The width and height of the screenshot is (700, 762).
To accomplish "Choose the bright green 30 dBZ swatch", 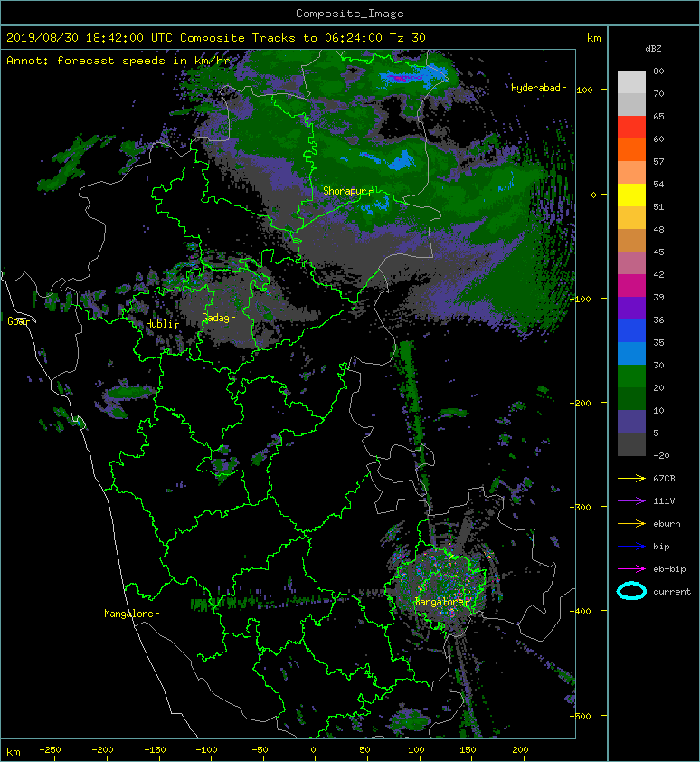I will (x=631, y=376).
